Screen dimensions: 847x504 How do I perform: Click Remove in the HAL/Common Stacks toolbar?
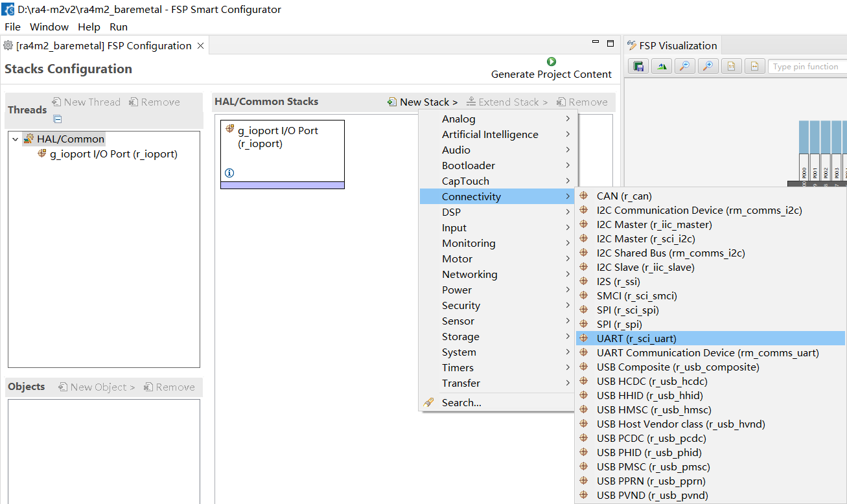[582, 102]
